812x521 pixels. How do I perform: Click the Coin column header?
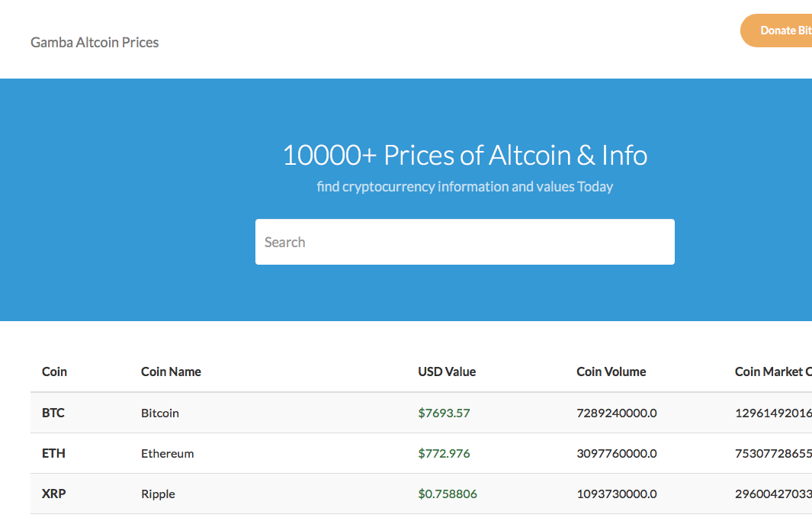54,371
